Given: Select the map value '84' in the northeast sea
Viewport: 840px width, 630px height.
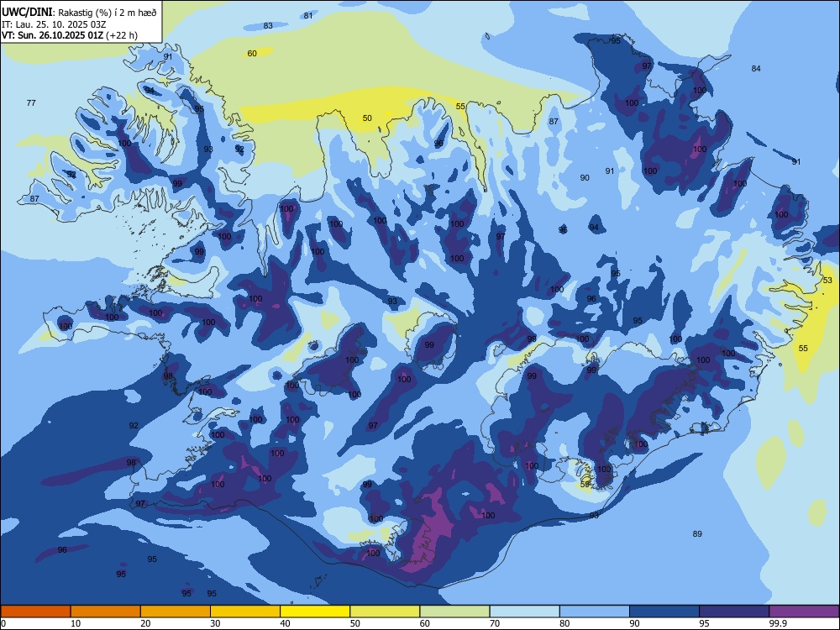Looking at the screenshot, I should 756,68.
